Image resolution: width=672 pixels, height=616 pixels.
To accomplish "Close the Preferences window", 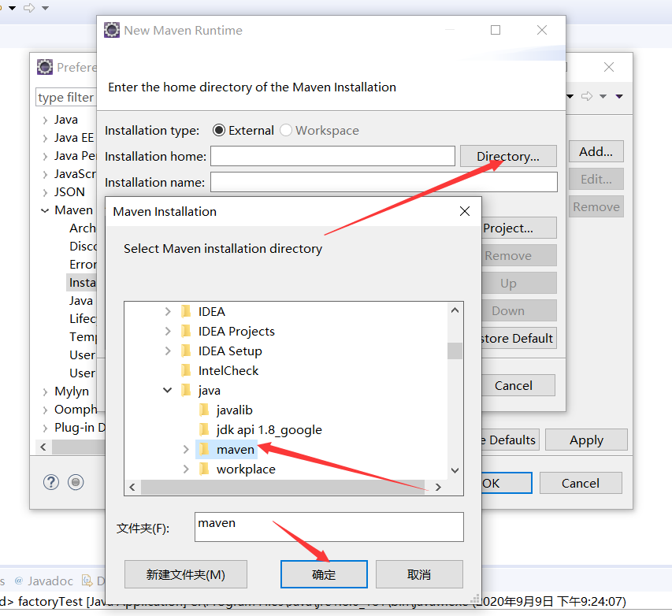I will [x=608, y=67].
